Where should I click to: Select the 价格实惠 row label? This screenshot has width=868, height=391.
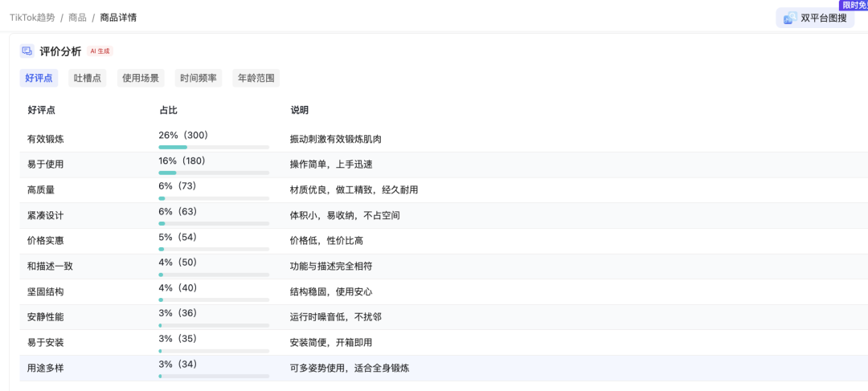[45, 241]
